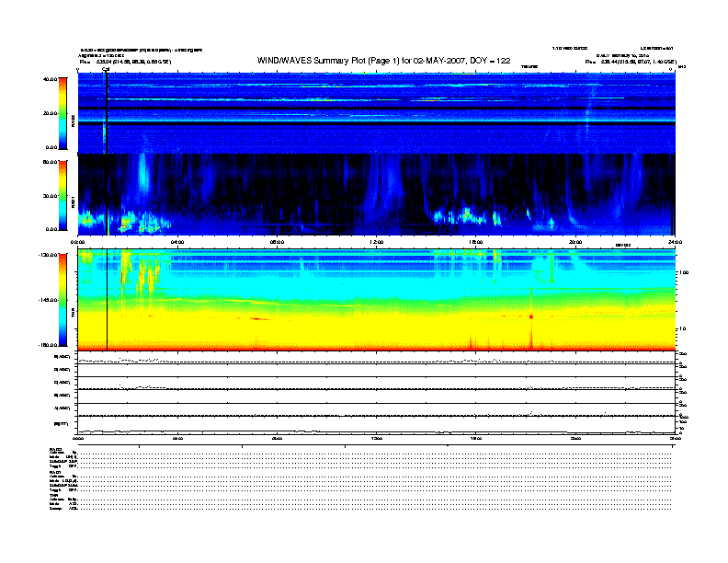This screenshot has height=563, width=728.
Task: Click 04:00 tick label below RAD1 spectrogram
Action: coord(177,242)
